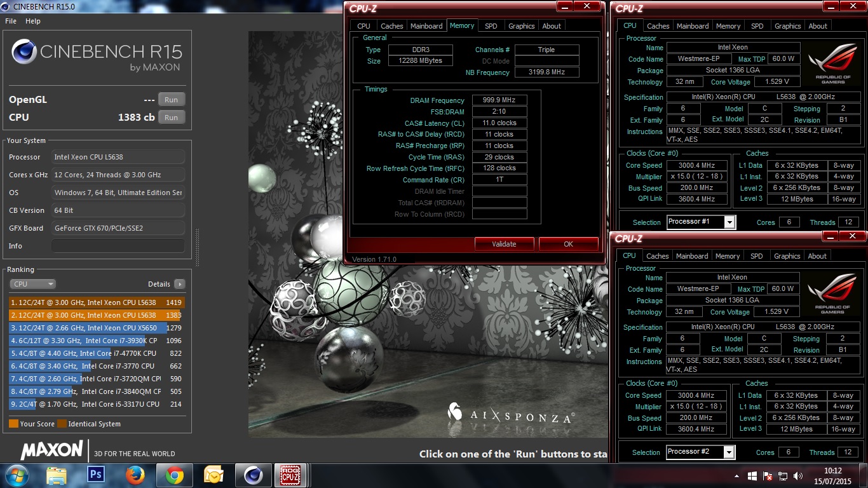This screenshot has height=488, width=868.
Task: Open the Cinebench File menu
Action: [x=11, y=21]
